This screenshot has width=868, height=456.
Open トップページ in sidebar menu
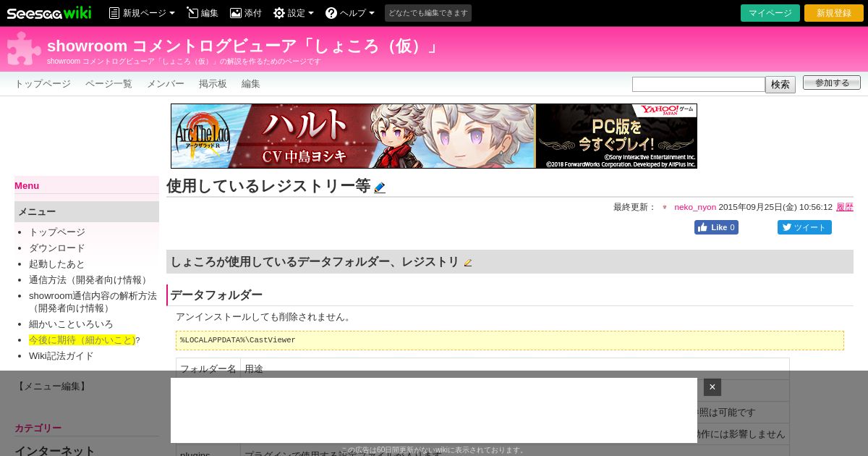(57, 232)
